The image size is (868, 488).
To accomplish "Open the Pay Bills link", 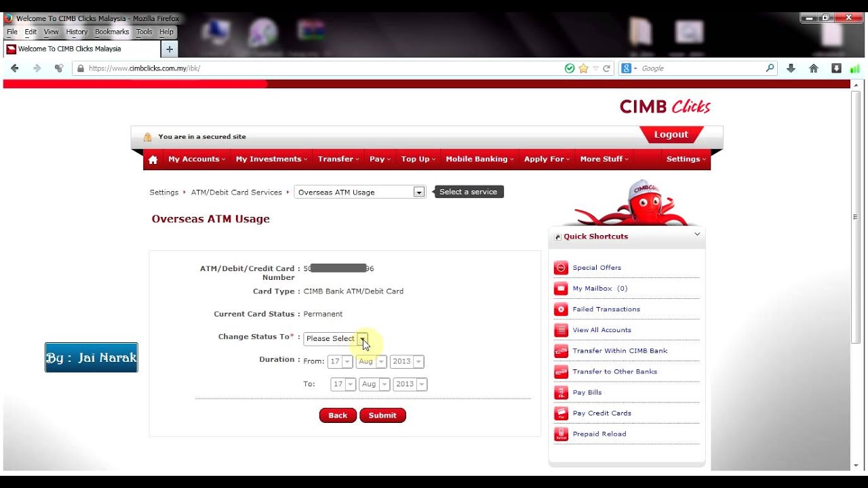I will click(x=587, y=392).
